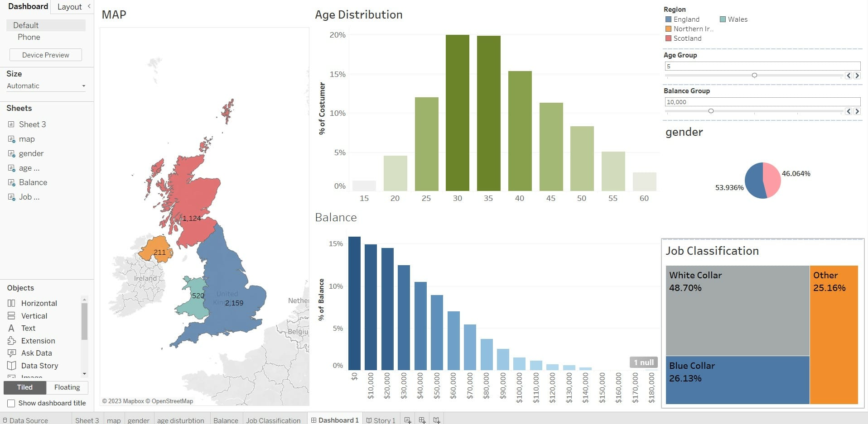This screenshot has width=868, height=424.
Task: Select the Vertical container object icon
Action: [12, 316]
